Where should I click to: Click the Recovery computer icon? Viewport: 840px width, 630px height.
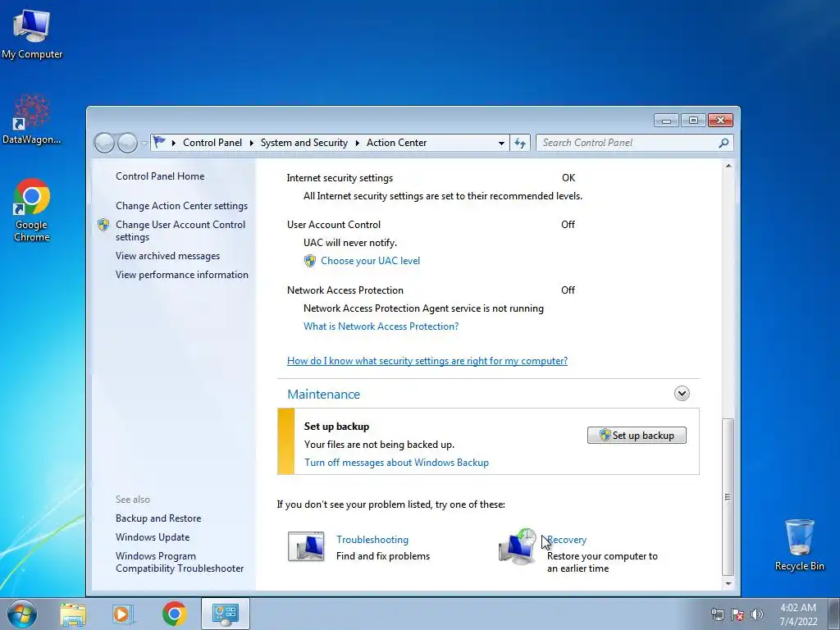click(x=518, y=546)
